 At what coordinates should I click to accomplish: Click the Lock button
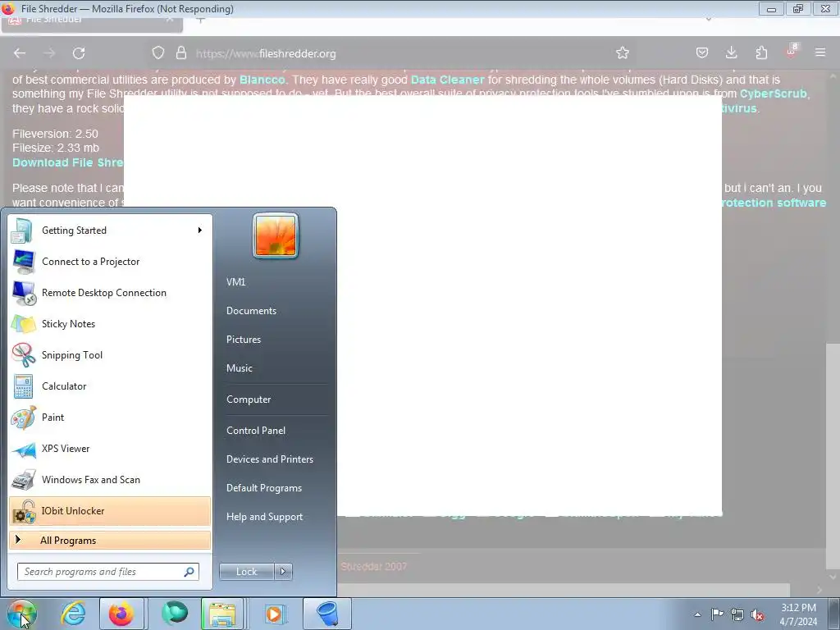(x=246, y=572)
